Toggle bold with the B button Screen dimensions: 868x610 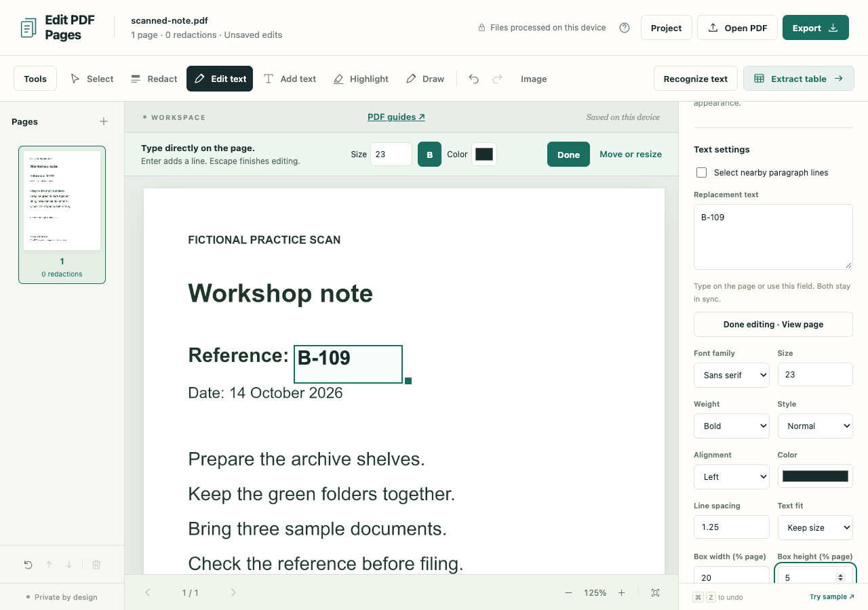(x=429, y=154)
